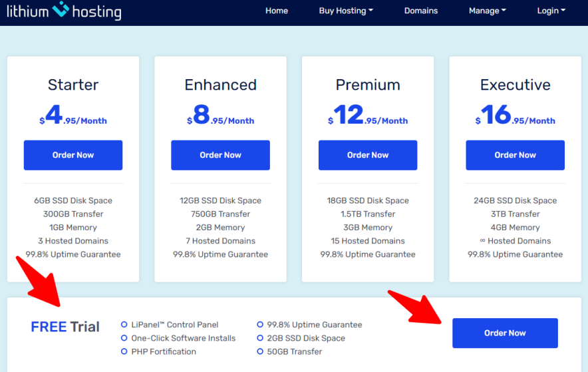This screenshot has width=588, height=372.
Task: Click the 50GB Transfer feature
Action: [x=295, y=352]
